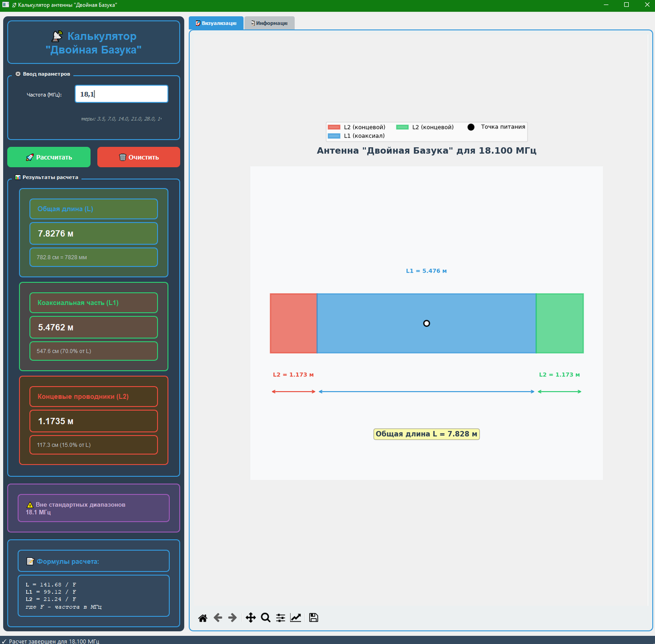Click the Общая длина L = 7.828 м box
This screenshot has width=655, height=644.
[427, 434]
